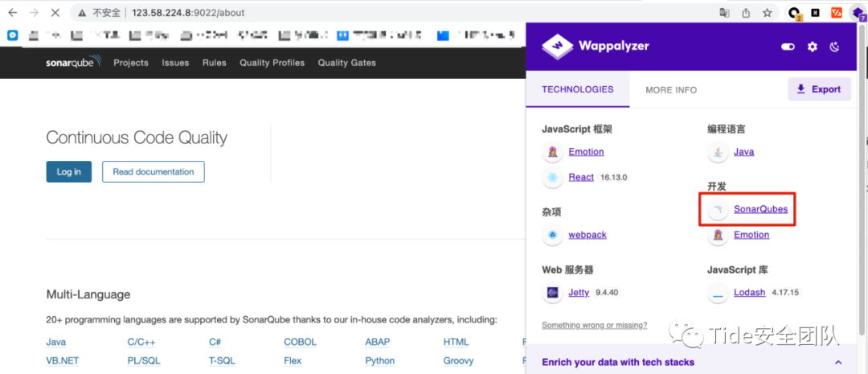Click the T-SQL language link

click(222, 361)
